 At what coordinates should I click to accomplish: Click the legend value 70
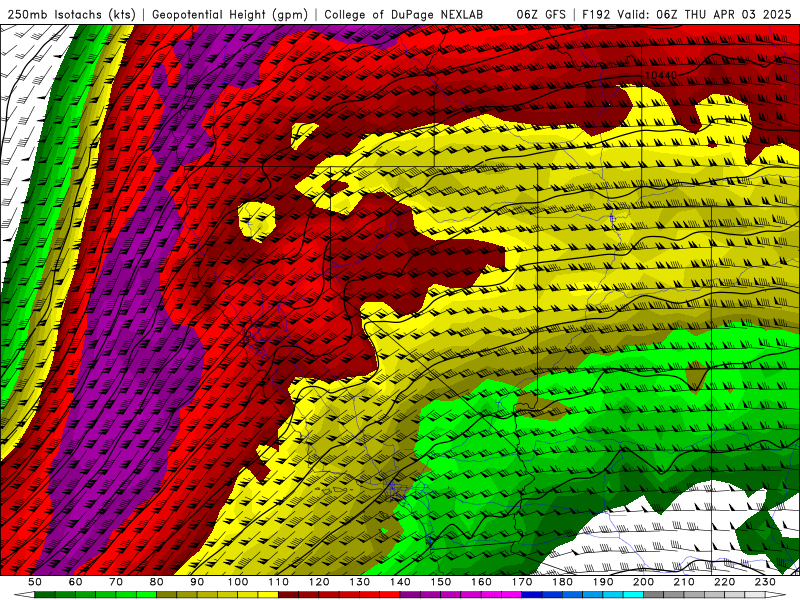[116, 582]
